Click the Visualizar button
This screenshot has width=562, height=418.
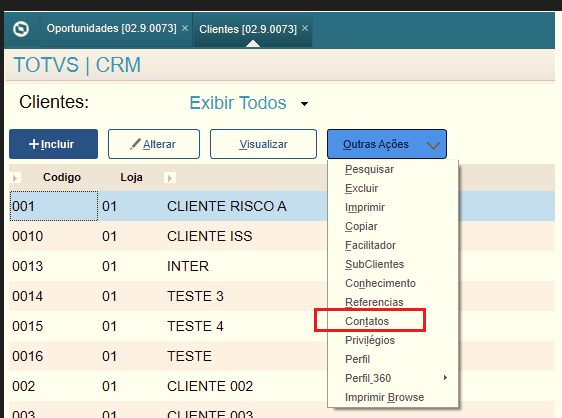click(263, 144)
